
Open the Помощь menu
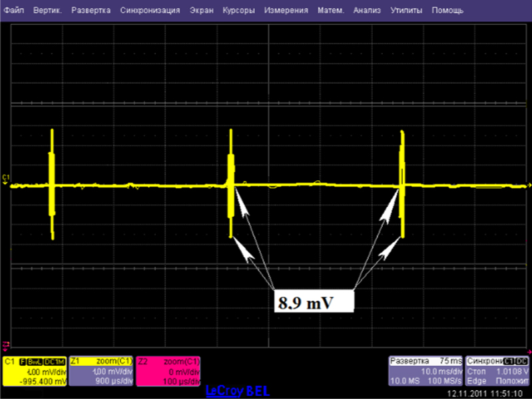tap(447, 11)
